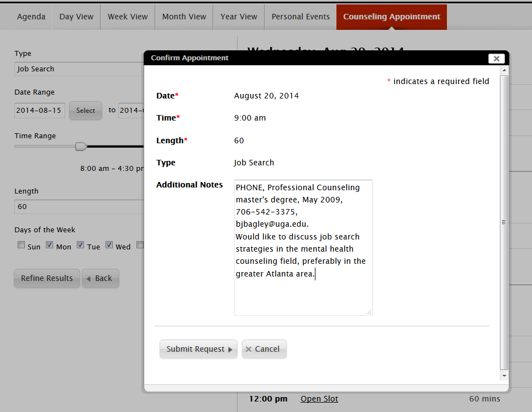Image resolution: width=532 pixels, height=412 pixels.
Task: Open the Month View tab
Action: [184, 17]
